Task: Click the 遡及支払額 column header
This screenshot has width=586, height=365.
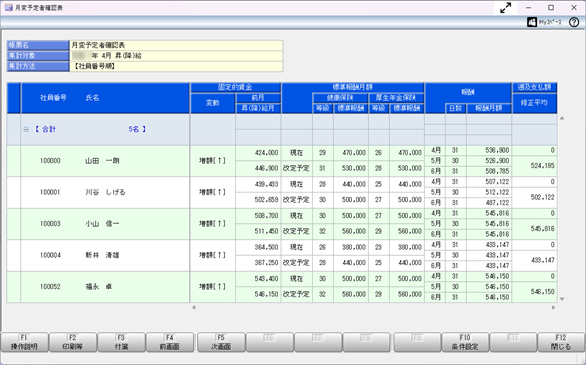Action: point(534,87)
